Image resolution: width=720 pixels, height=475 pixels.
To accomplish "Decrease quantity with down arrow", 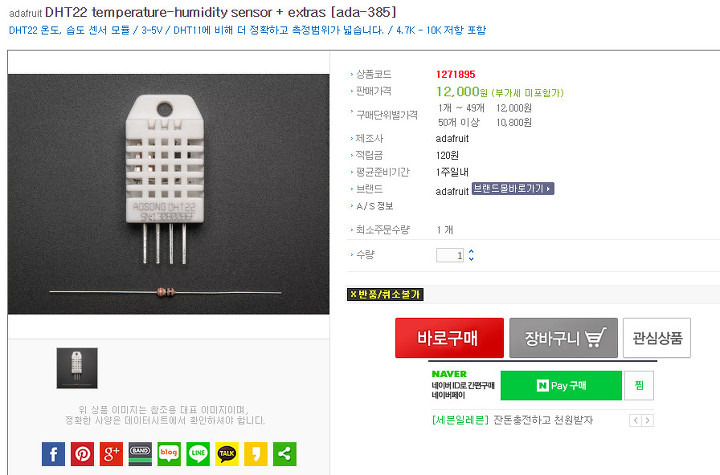I will click(471, 259).
